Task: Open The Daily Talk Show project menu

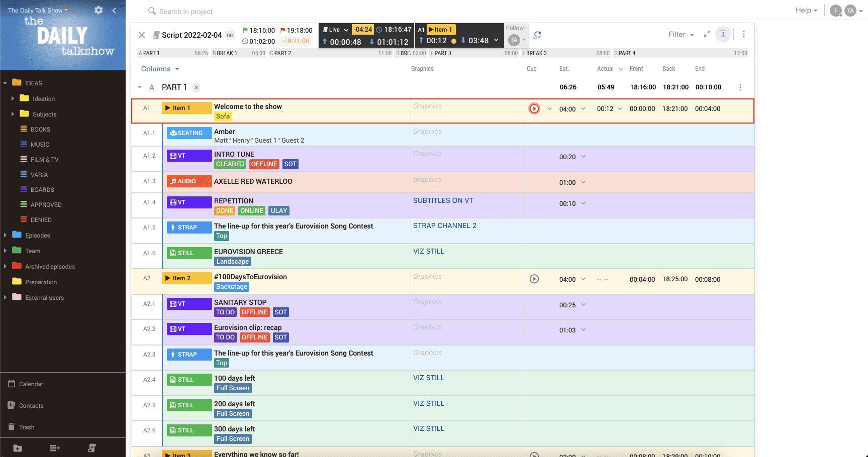Action: tap(38, 10)
